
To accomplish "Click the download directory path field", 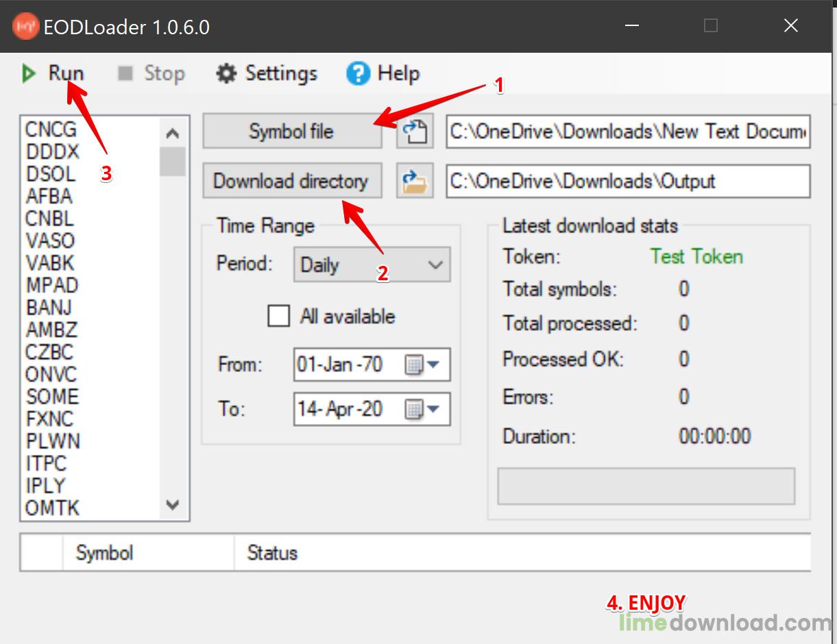I will click(628, 182).
